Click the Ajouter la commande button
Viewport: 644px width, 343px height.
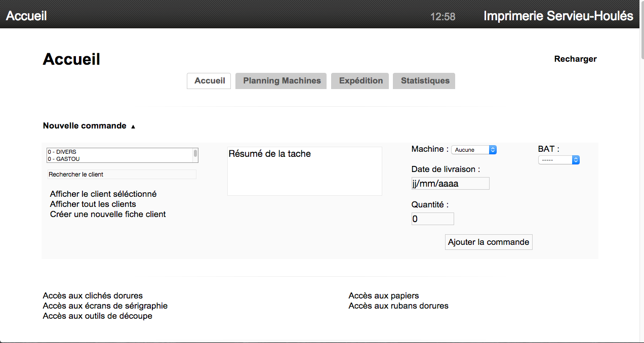[489, 242]
